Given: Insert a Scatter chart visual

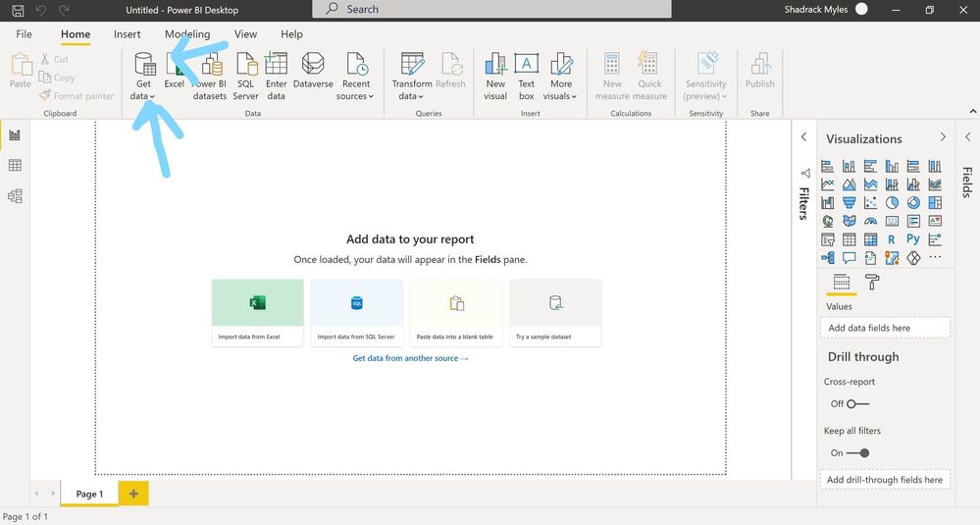Looking at the screenshot, I should [870, 202].
